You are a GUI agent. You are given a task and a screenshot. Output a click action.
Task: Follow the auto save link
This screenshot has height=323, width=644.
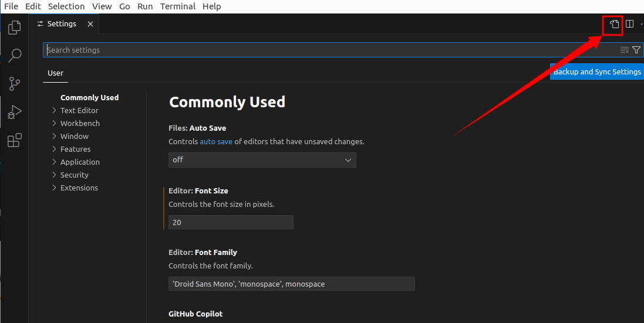[216, 141]
